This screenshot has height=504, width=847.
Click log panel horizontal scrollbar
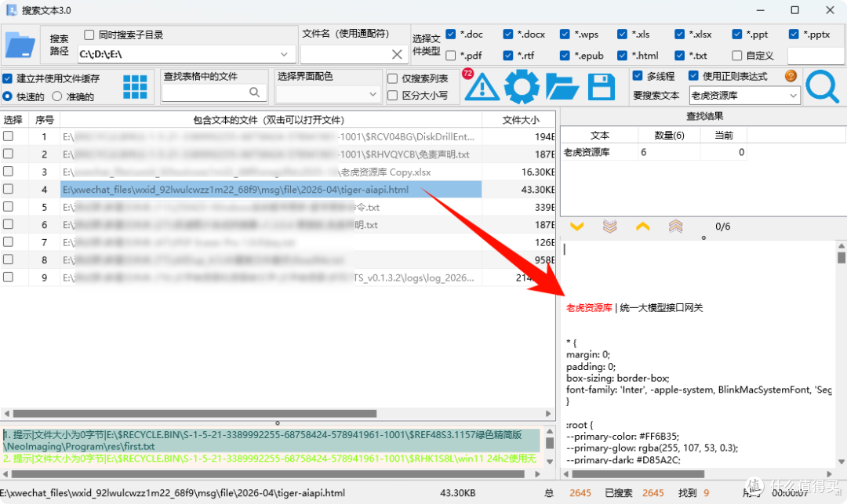[267, 474]
